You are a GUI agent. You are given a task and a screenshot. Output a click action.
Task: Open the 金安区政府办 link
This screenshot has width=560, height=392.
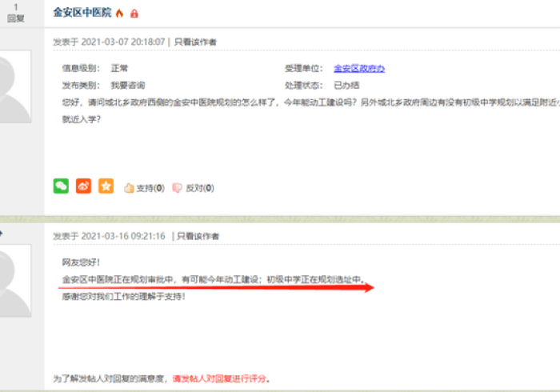click(x=359, y=68)
